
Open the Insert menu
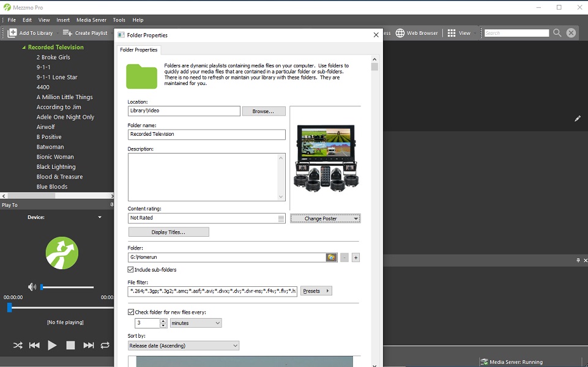click(x=63, y=20)
